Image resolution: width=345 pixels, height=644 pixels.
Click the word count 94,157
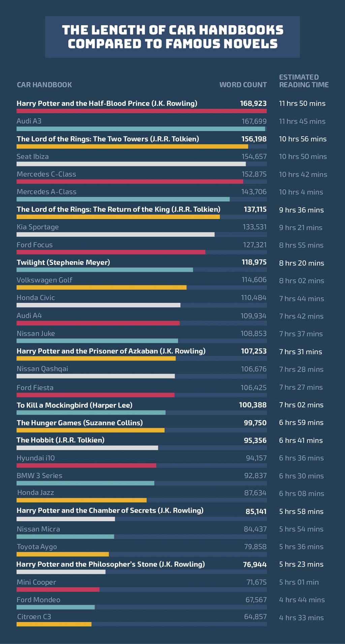coord(256,458)
